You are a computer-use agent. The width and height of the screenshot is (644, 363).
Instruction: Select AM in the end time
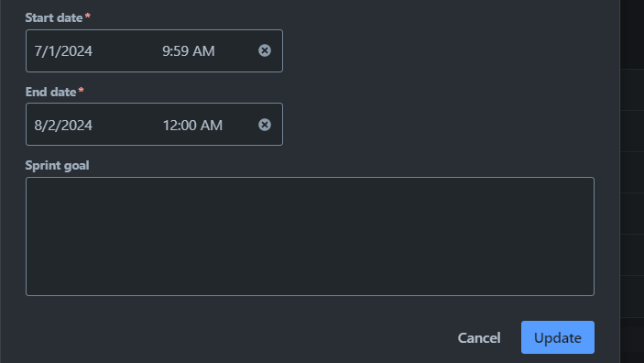tap(212, 125)
